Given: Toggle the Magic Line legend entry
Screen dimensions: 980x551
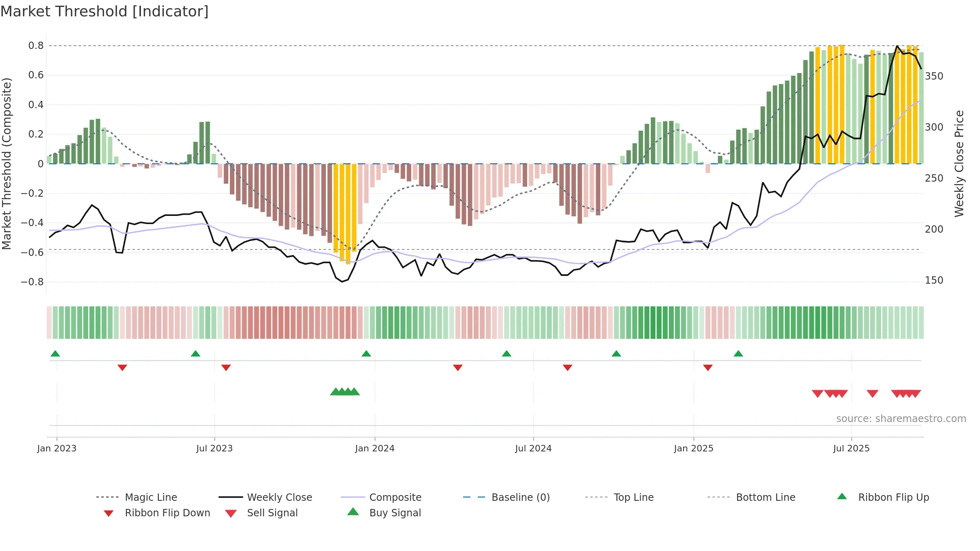Looking at the screenshot, I should click(x=136, y=497).
